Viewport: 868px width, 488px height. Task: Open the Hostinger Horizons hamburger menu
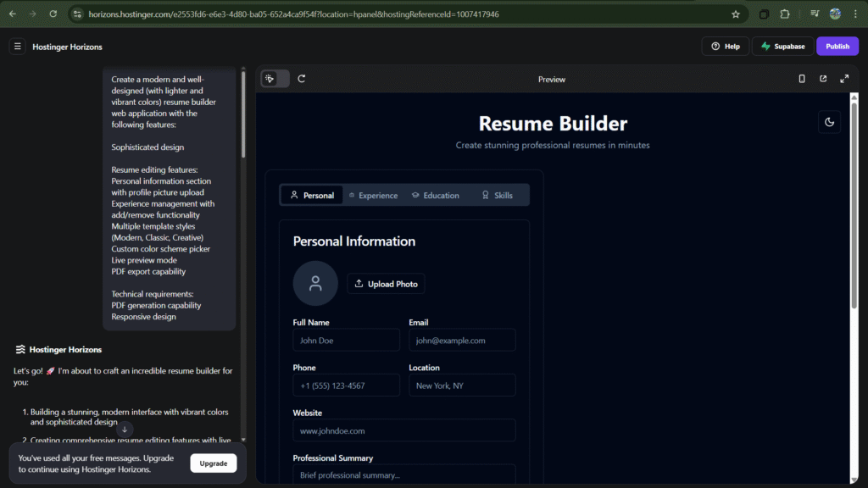click(x=17, y=47)
